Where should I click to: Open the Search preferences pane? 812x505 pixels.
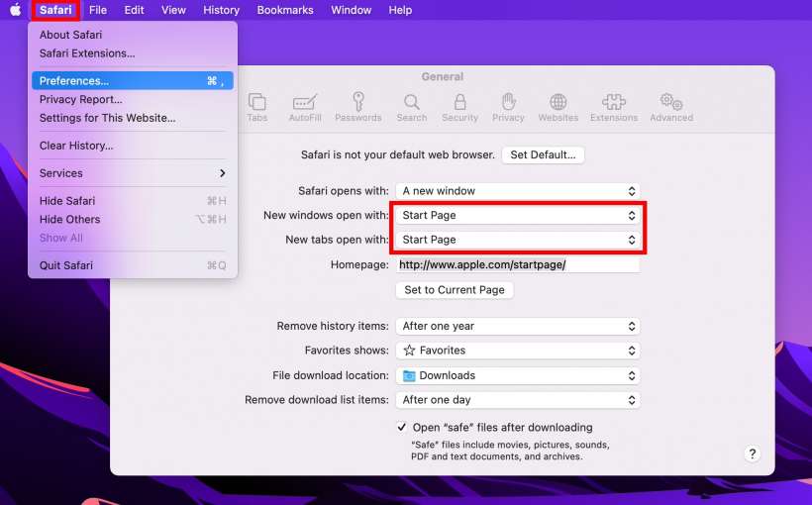click(x=412, y=108)
